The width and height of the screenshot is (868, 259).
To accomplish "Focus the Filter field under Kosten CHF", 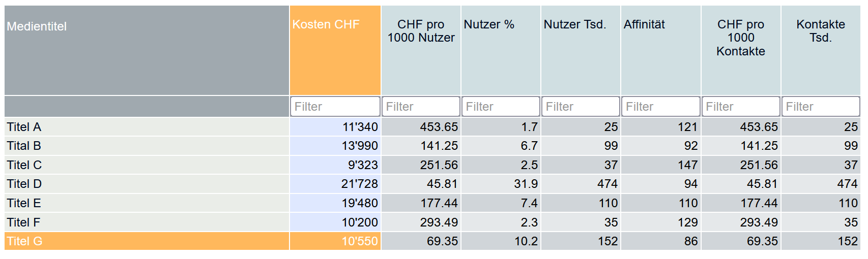I will pyautogui.click(x=335, y=107).
